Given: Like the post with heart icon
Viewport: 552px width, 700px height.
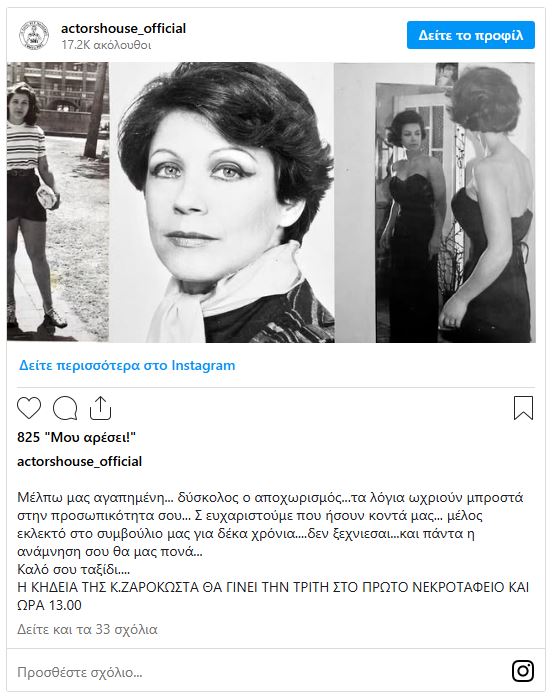Looking at the screenshot, I should [29, 408].
